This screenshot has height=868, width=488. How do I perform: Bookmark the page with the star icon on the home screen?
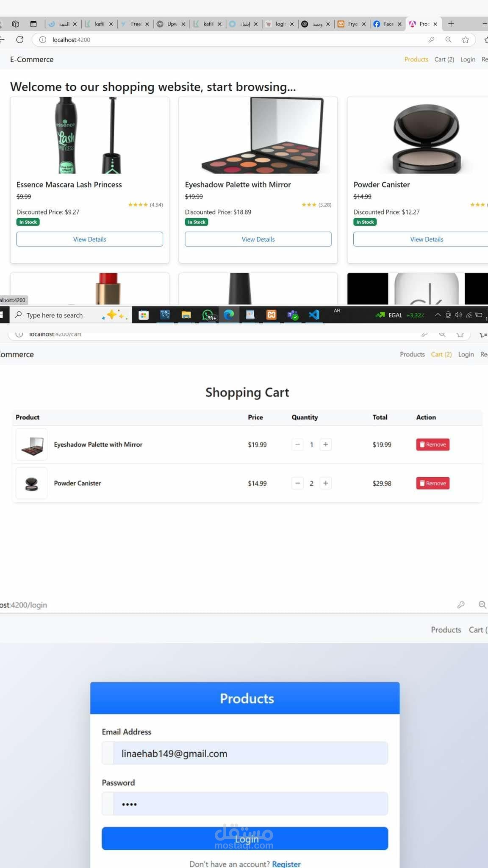coord(466,40)
